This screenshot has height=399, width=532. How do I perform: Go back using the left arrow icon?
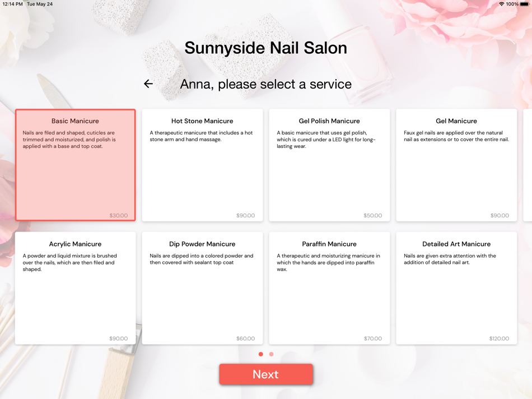pos(148,83)
